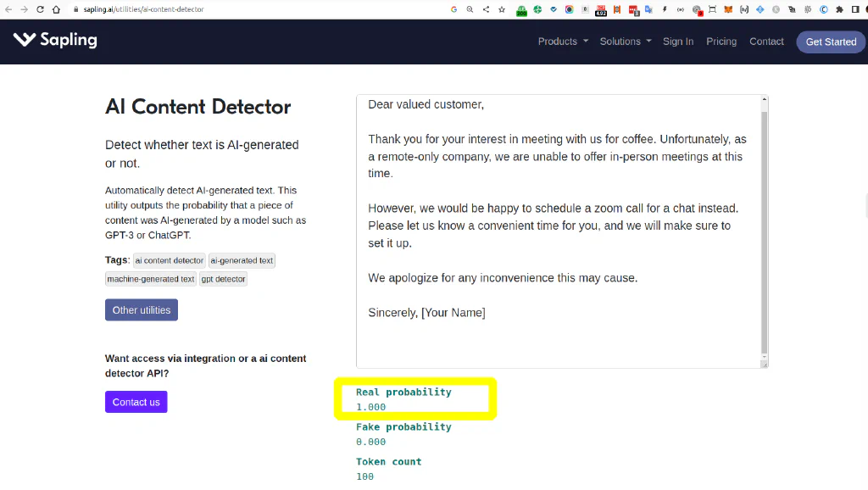Go to Sapling home via the logo
The width and height of the screenshot is (868, 490).
click(55, 40)
